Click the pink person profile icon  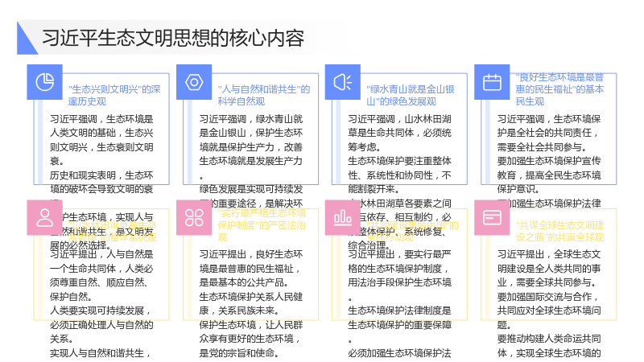(x=45, y=217)
